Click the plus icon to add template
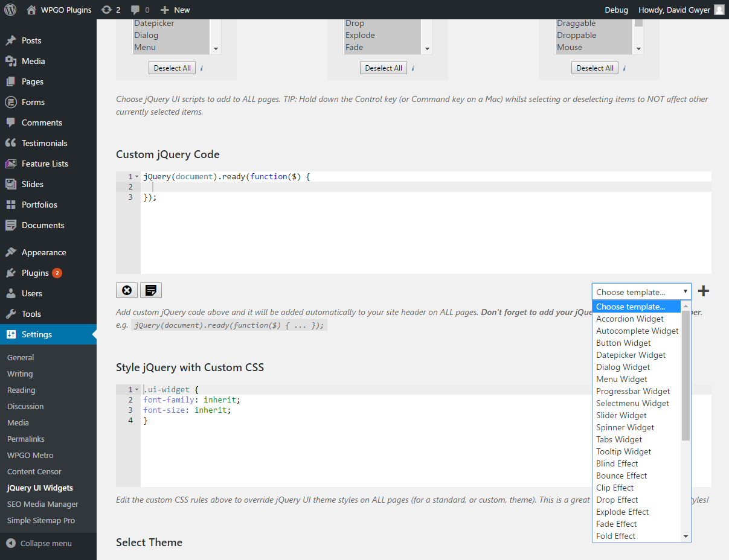The width and height of the screenshot is (729, 560). (x=703, y=291)
